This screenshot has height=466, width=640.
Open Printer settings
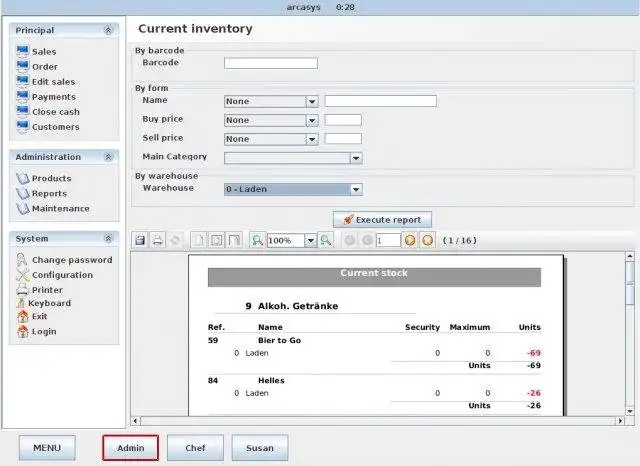(40, 290)
